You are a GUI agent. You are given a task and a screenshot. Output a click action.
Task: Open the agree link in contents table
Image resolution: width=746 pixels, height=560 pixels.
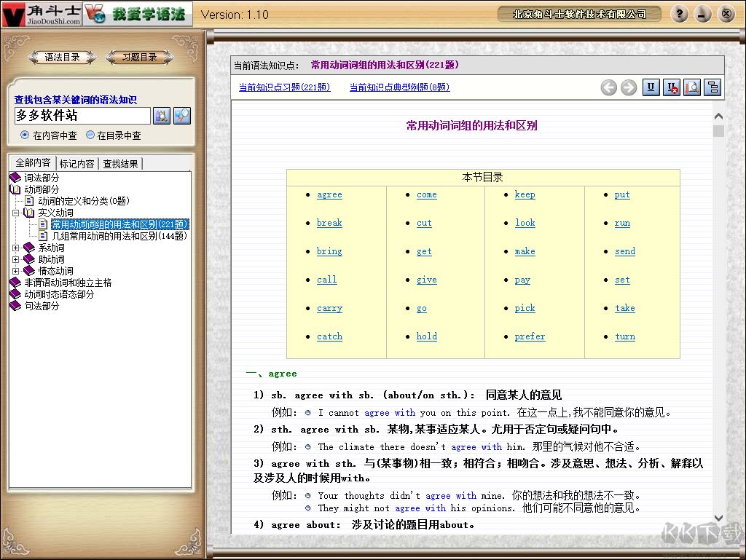pos(329,194)
